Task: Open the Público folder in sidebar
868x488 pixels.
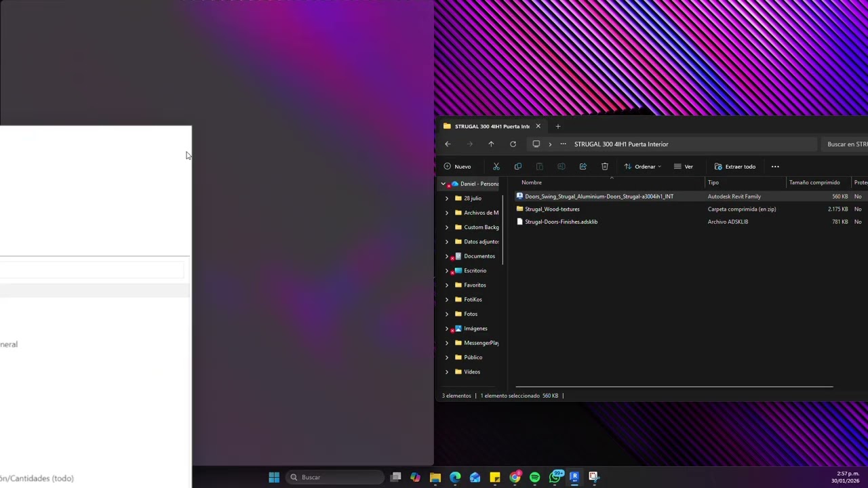Action: pyautogui.click(x=473, y=357)
